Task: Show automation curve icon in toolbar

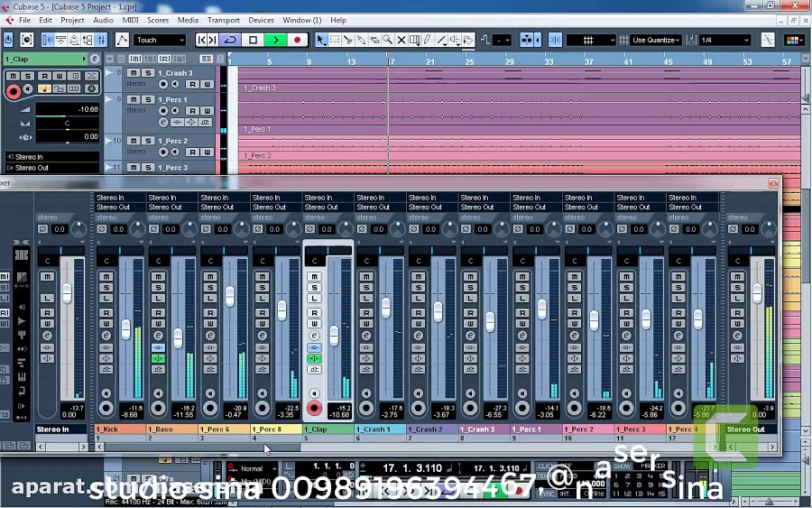Action: pos(122,40)
